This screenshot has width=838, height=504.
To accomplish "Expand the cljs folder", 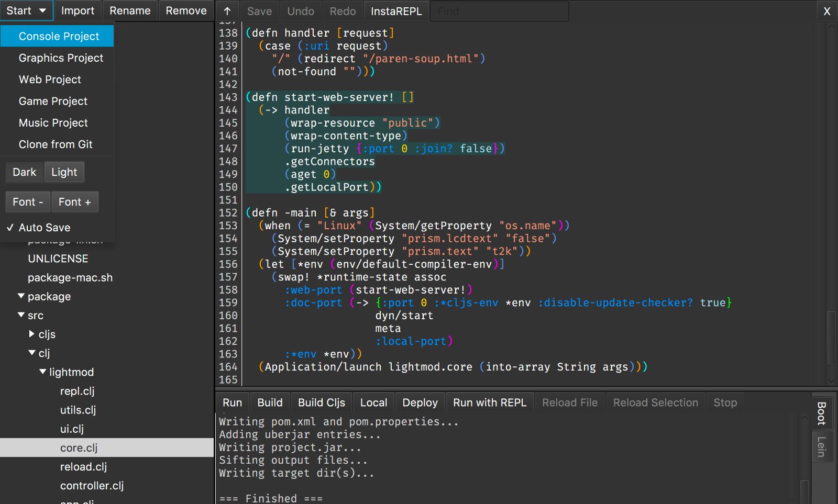I will coord(30,334).
